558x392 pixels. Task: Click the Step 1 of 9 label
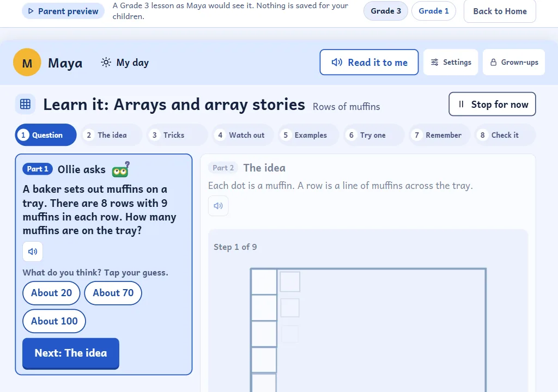[x=235, y=247]
